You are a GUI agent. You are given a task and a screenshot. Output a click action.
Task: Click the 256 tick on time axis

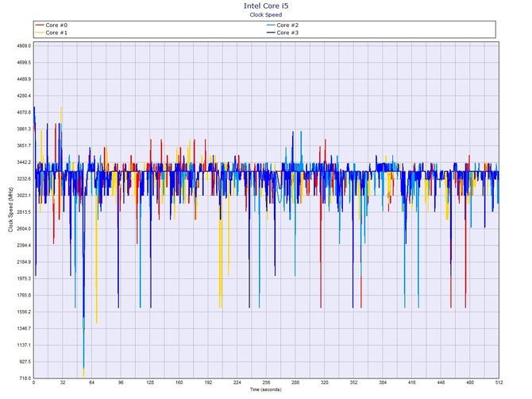(266, 382)
